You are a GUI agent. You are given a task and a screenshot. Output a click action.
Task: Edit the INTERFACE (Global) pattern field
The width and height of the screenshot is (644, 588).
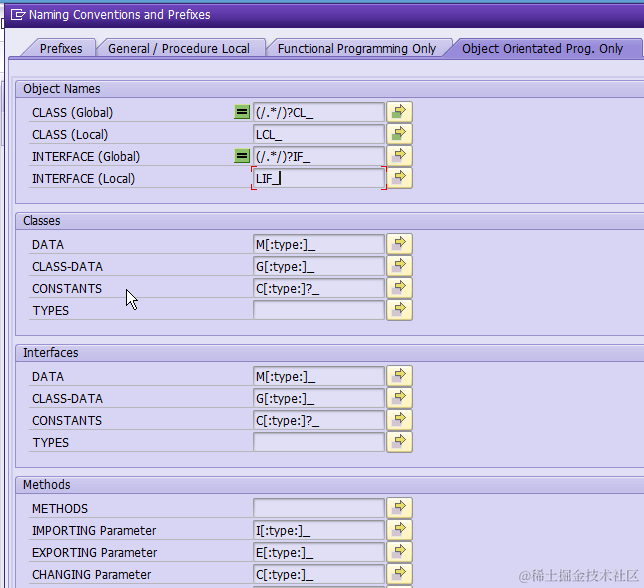point(319,156)
